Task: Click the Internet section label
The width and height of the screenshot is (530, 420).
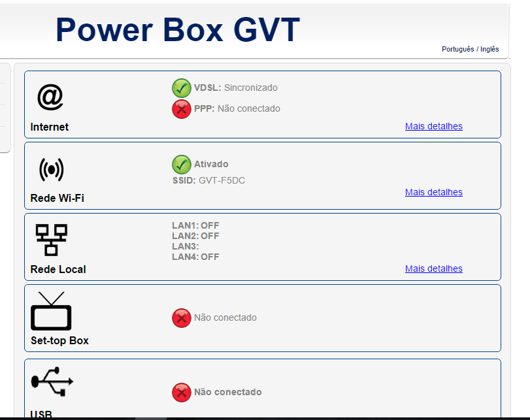Action: 50,127
